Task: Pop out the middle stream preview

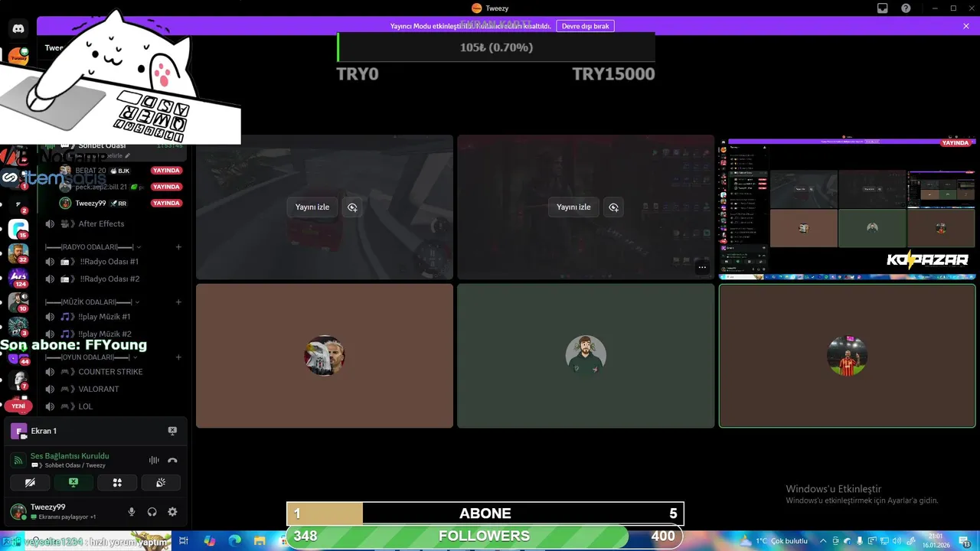Action: point(613,207)
